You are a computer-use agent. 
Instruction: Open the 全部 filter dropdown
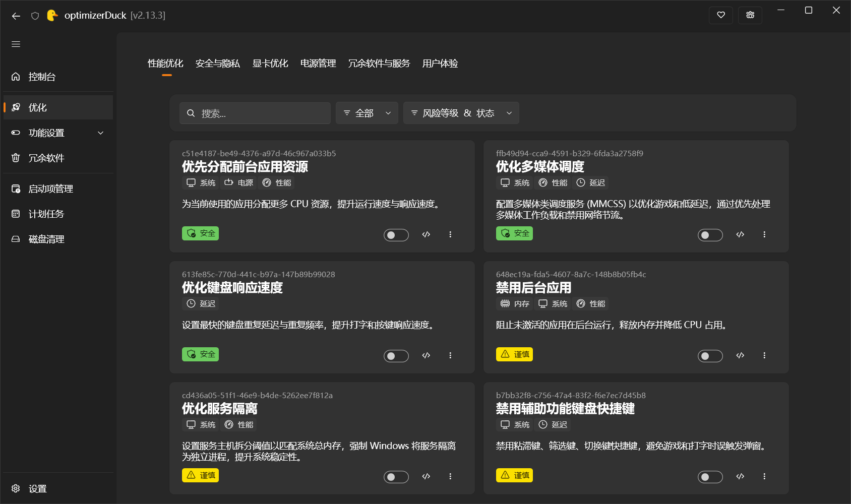point(367,113)
